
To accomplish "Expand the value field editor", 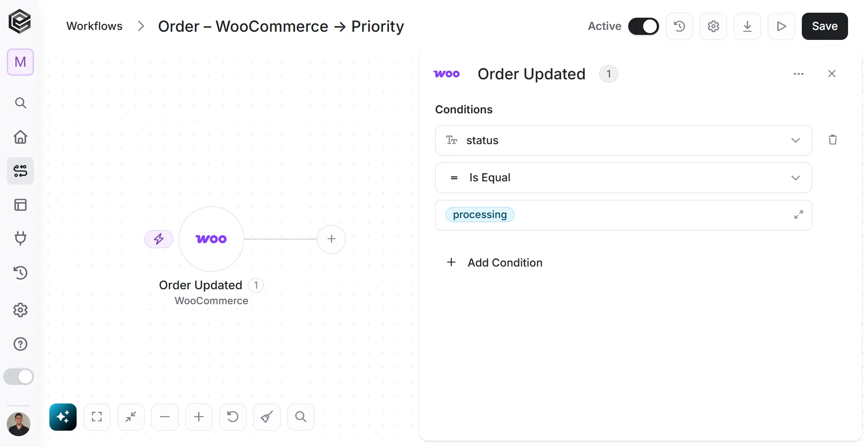I will point(799,215).
